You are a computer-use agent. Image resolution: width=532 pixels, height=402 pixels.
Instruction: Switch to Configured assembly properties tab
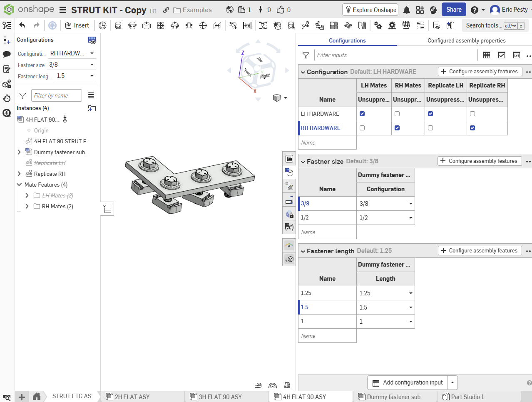point(466,40)
